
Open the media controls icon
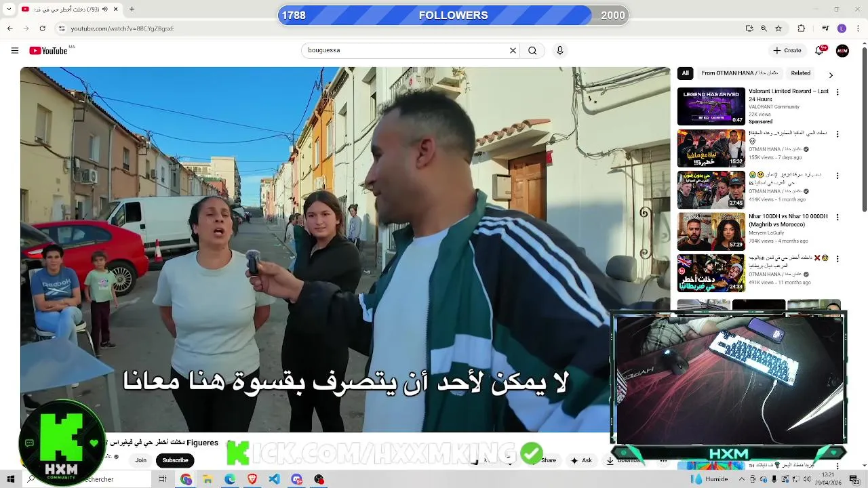point(825,28)
